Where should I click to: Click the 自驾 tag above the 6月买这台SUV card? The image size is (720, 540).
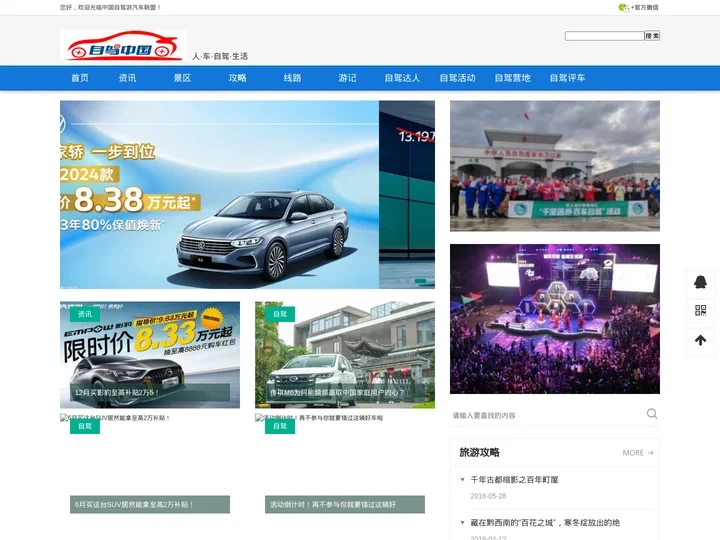point(85,426)
